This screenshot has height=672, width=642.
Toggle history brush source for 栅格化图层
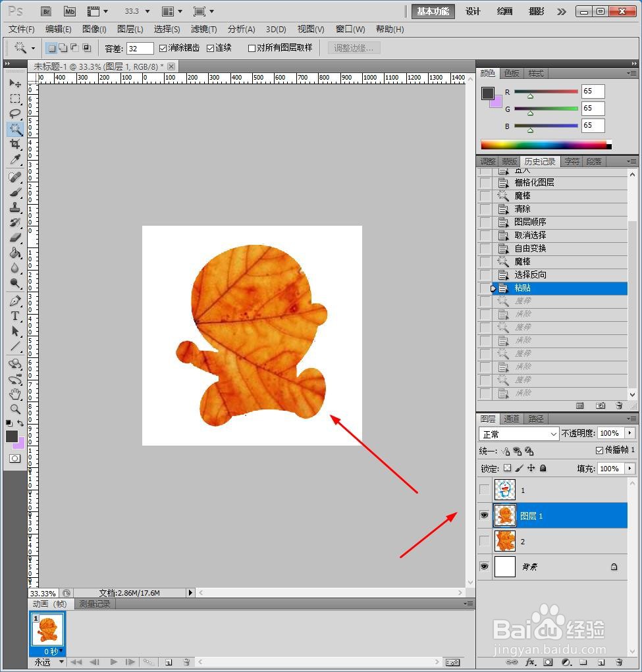[x=485, y=182]
